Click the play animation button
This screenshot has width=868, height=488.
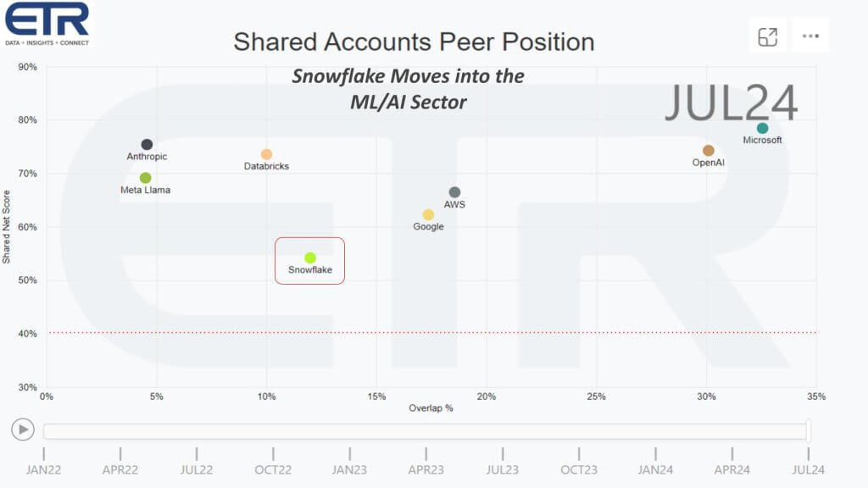click(23, 430)
